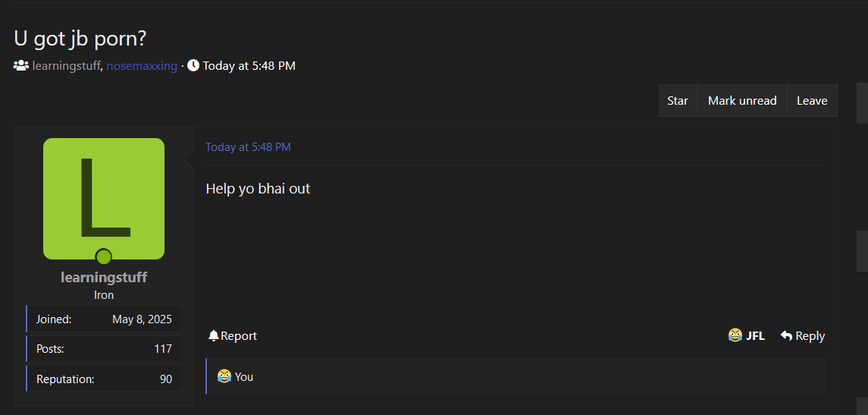The image size is (868, 415).
Task: Click the participants group icon
Action: point(21,66)
